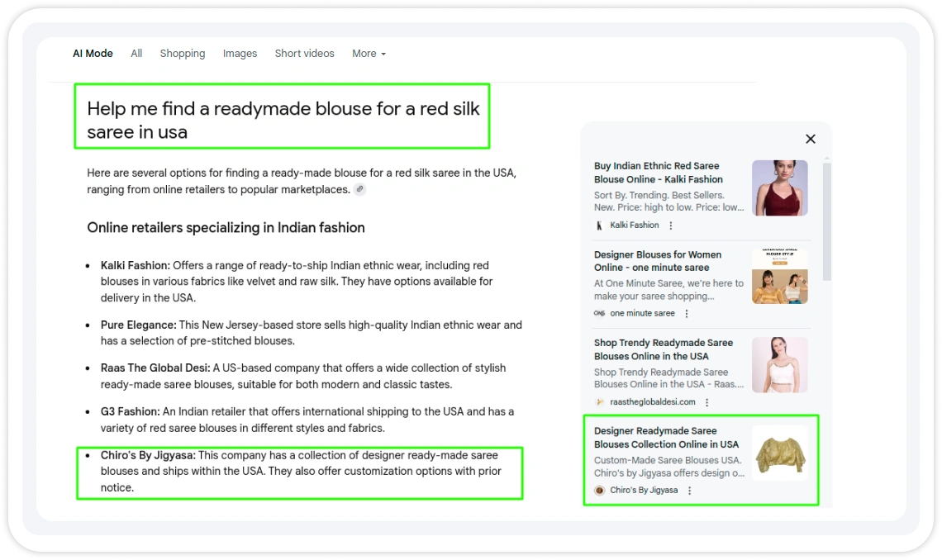
Task: Click the 'raastheglobaldesi.com' source name label
Action: pos(653,402)
